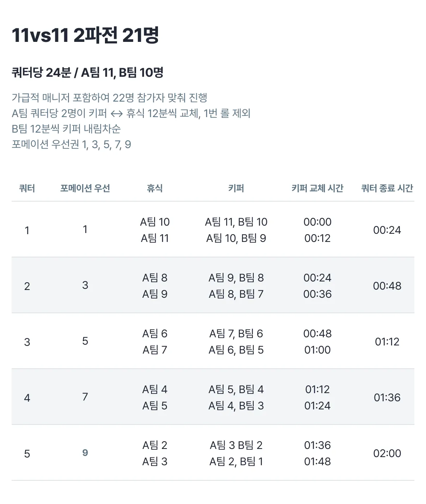Click the "휴식" column header
426x504 pixels.
point(155,188)
